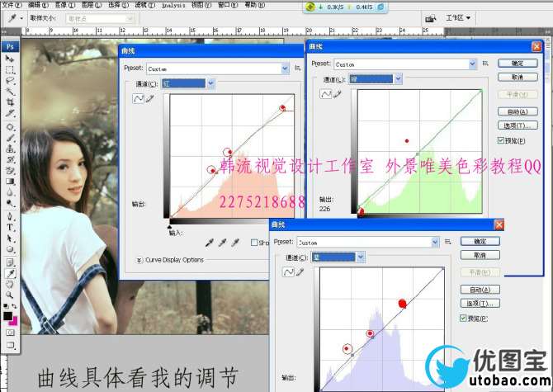Click 取消 in green Curves dialog
Viewport: 553px width, 392px height.
coord(518,77)
